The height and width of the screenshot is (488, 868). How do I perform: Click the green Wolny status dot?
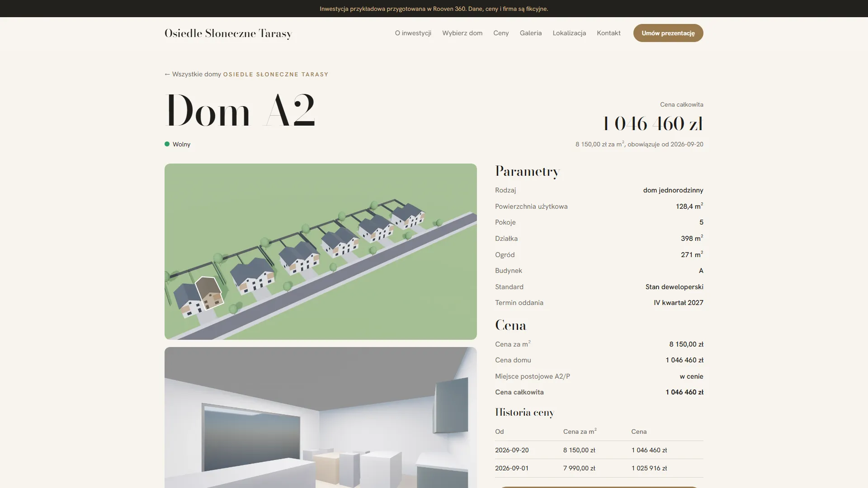click(167, 144)
